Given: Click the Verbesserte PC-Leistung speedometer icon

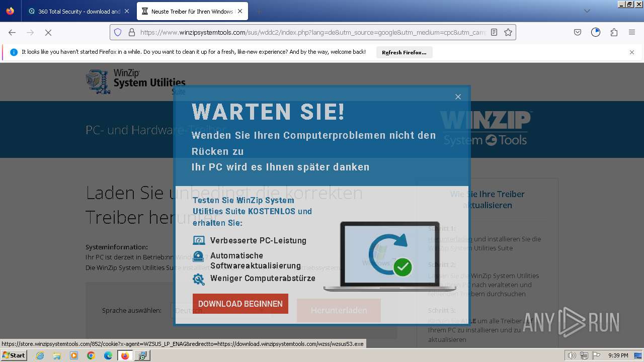Looking at the screenshot, I should point(199,240).
